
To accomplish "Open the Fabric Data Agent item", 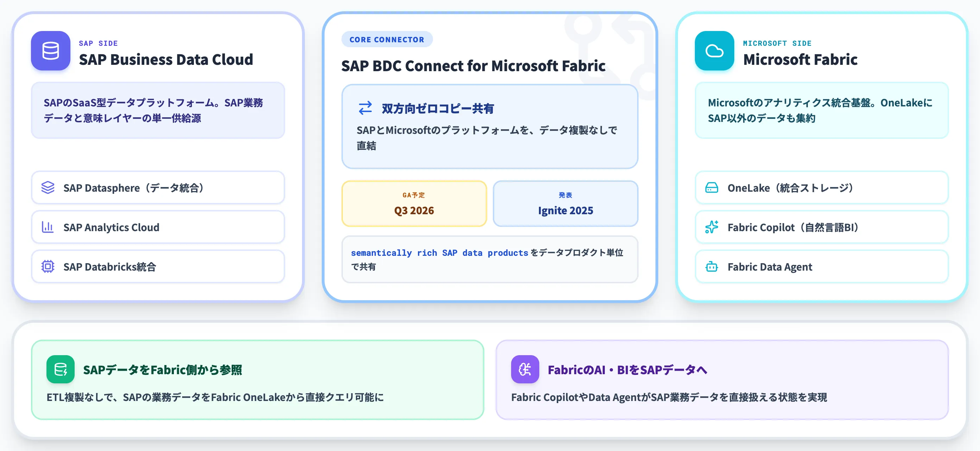I will [821, 266].
